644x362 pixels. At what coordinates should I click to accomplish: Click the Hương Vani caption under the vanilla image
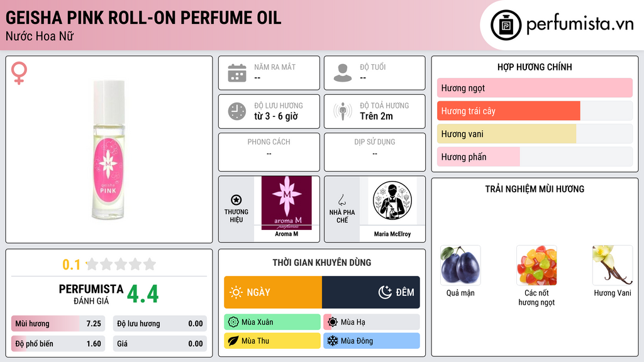pyautogui.click(x=613, y=293)
